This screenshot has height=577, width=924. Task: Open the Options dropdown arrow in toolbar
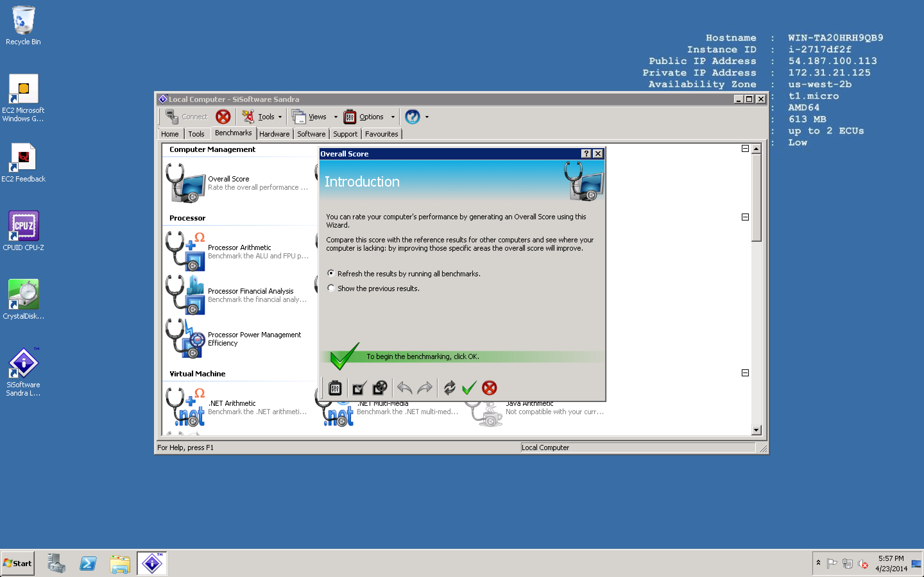[x=393, y=117]
